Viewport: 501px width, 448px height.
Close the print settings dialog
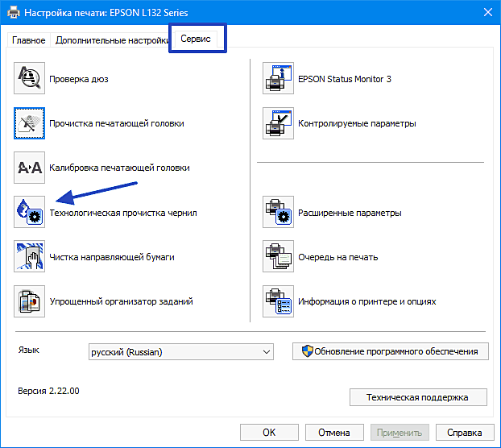point(488,12)
